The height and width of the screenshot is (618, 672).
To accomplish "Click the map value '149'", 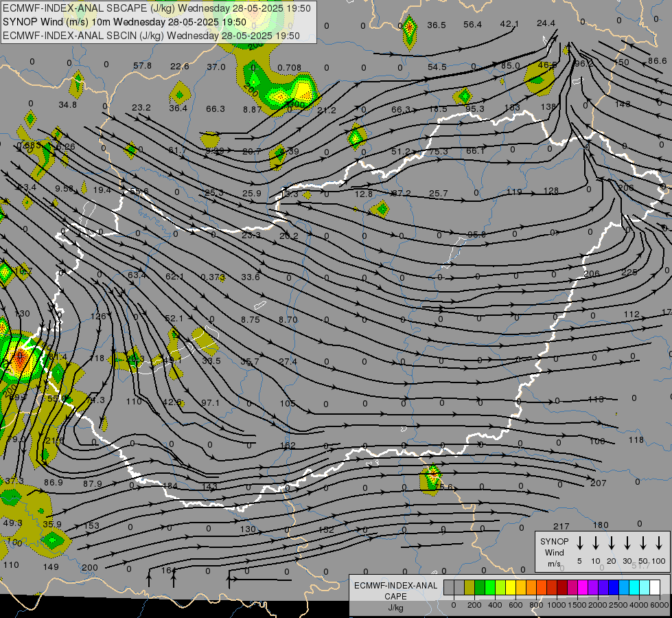I will pyautogui.click(x=51, y=566).
